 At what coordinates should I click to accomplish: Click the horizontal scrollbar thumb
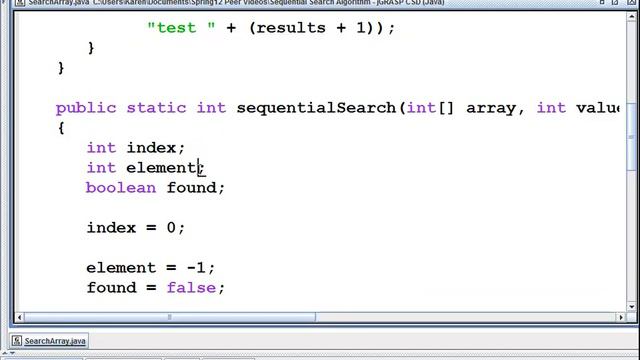[x=170, y=317]
